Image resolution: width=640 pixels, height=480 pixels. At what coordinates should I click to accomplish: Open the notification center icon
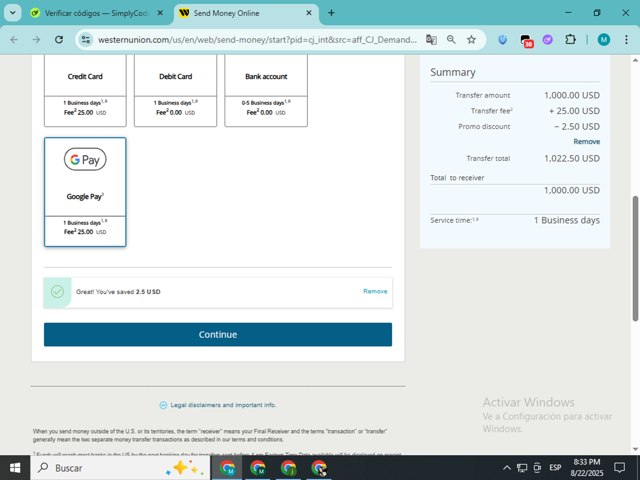620,468
